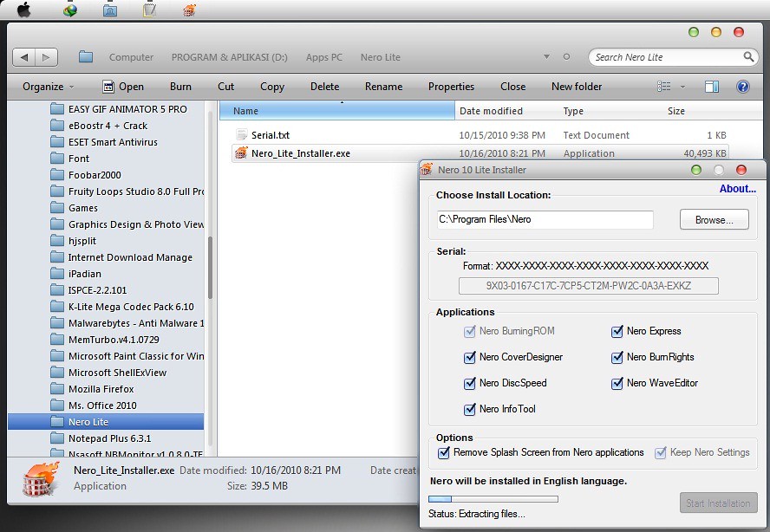Click the serial number field
The image size is (770, 532).
pyautogui.click(x=588, y=286)
